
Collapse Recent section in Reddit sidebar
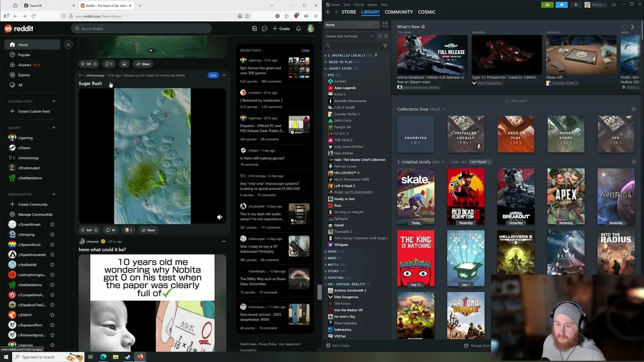[x=54, y=128]
